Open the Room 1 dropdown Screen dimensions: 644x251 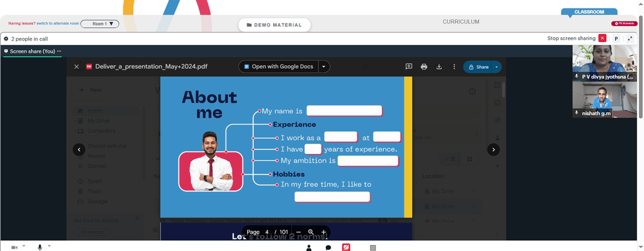pos(100,24)
